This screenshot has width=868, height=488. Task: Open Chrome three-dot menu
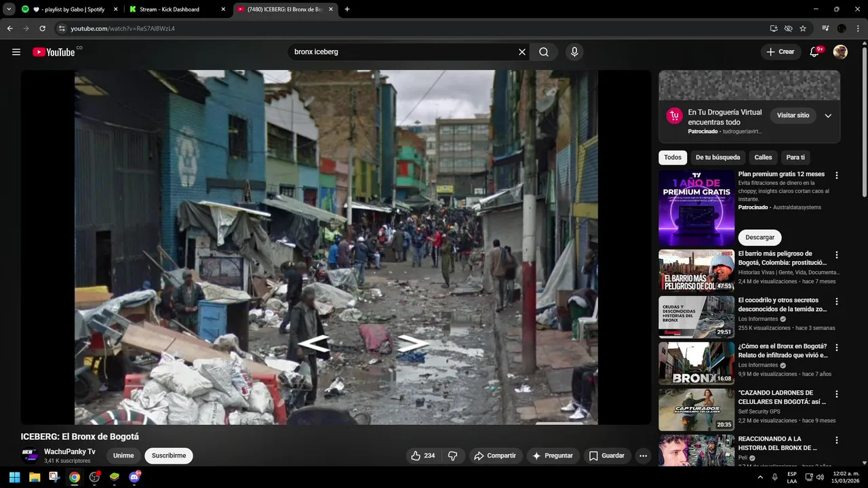pos(858,28)
